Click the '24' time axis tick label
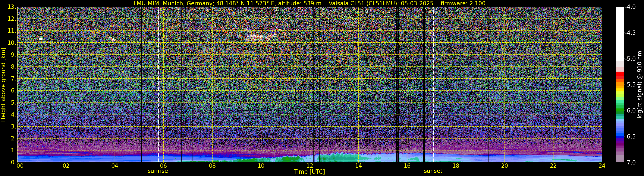 [x=602, y=166]
